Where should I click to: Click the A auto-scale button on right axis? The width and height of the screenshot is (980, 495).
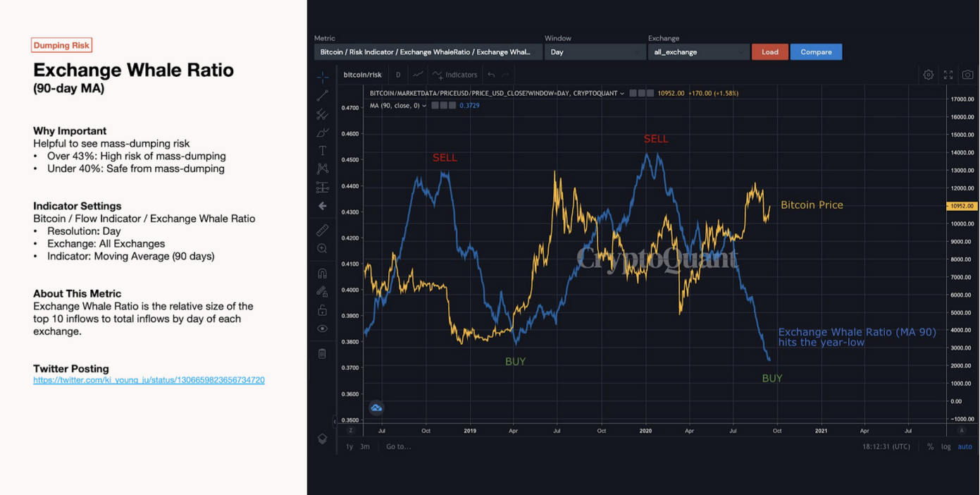coord(962,430)
